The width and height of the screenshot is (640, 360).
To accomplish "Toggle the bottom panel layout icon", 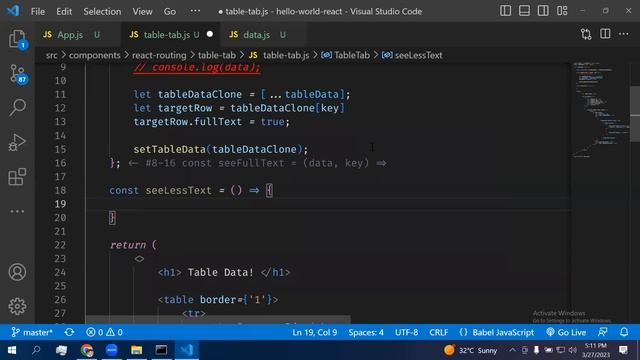I will tap(524, 11).
